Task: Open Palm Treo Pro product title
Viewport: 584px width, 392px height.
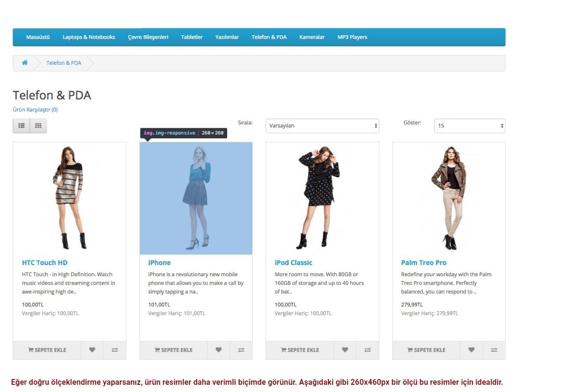Action: click(424, 263)
